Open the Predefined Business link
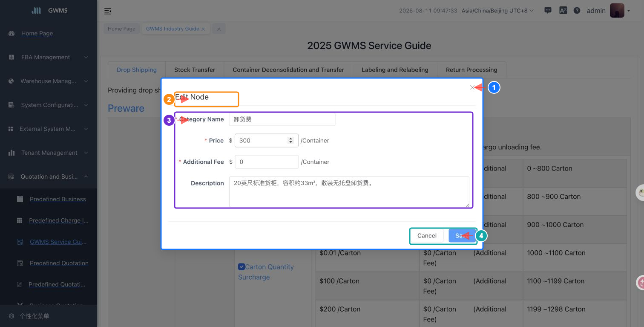Viewport: 644px width, 327px height. coord(58,199)
